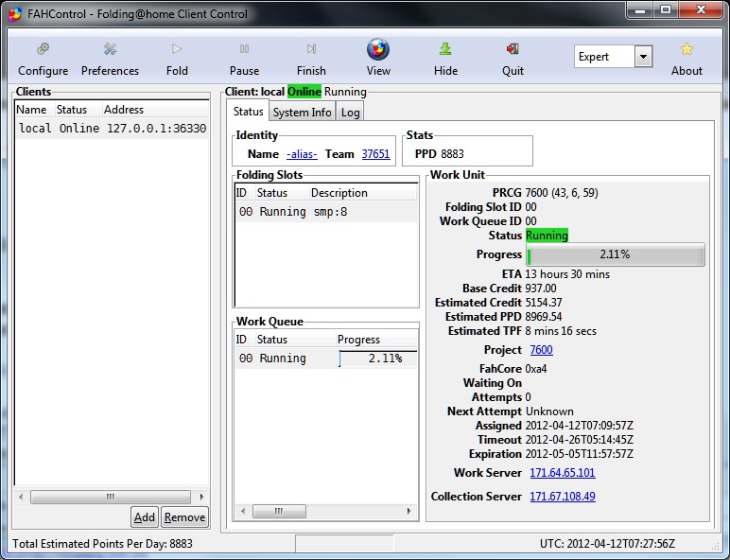The height and width of the screenshot is (560, 730).
Task: Click the Work Queue scroll right arrow
Action: coord(408,511)
